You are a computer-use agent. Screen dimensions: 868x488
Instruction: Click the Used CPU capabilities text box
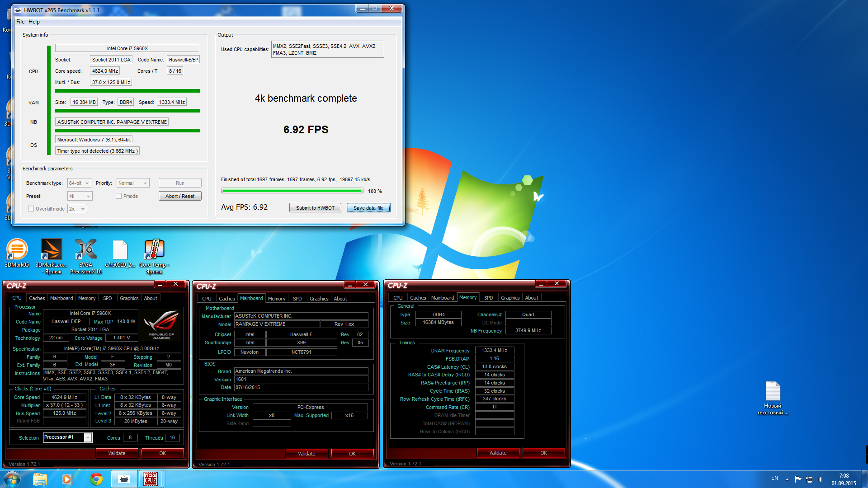pos(327,49)
